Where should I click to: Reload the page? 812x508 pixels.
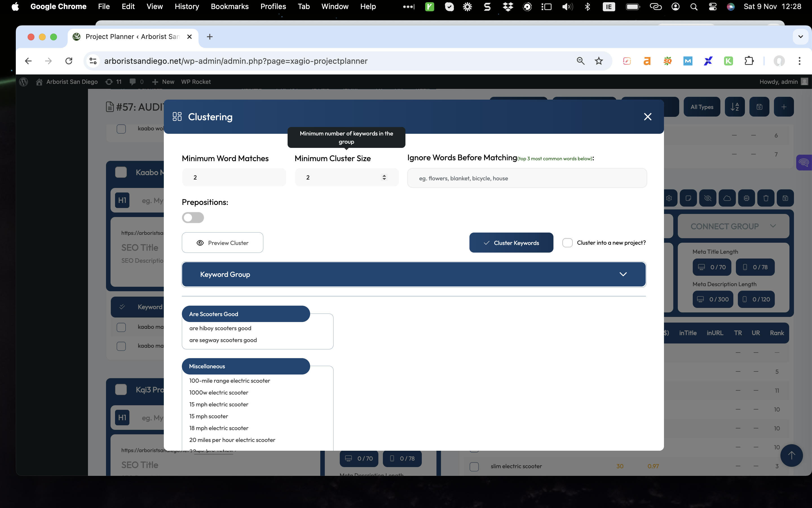pos(69,61)
